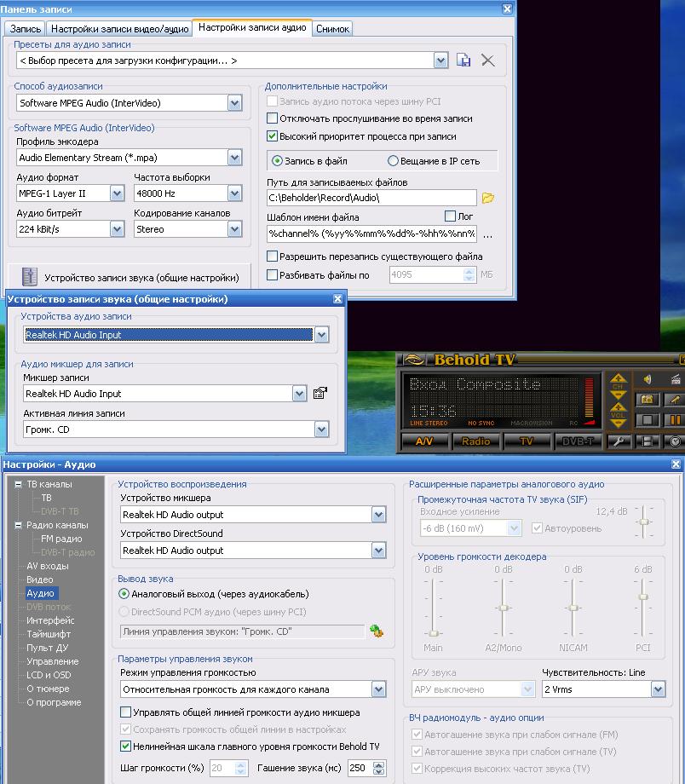Screen dimensions: 685x784
Task: Select the 'Вещание в IP сеть' radio button
Action: (x=393, y=160)
